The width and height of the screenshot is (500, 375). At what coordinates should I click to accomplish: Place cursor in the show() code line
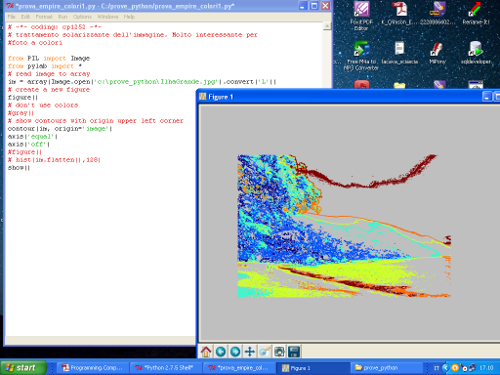click(x=19, y=168)
